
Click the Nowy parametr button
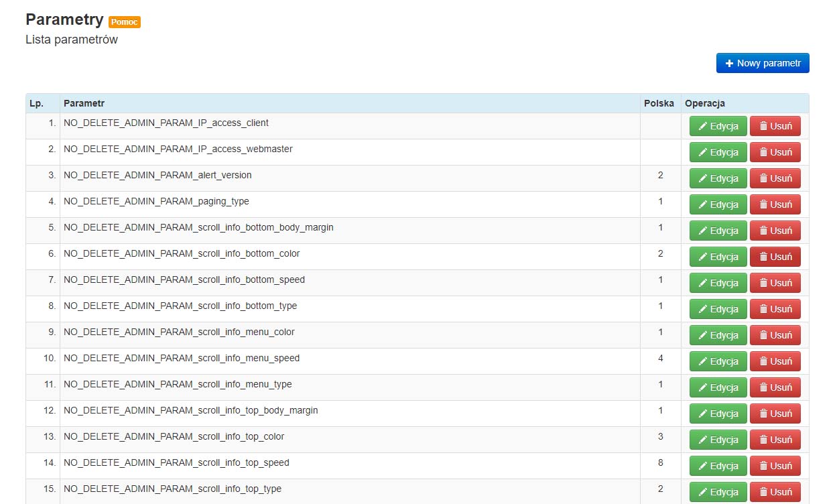[x=763, y=63]
